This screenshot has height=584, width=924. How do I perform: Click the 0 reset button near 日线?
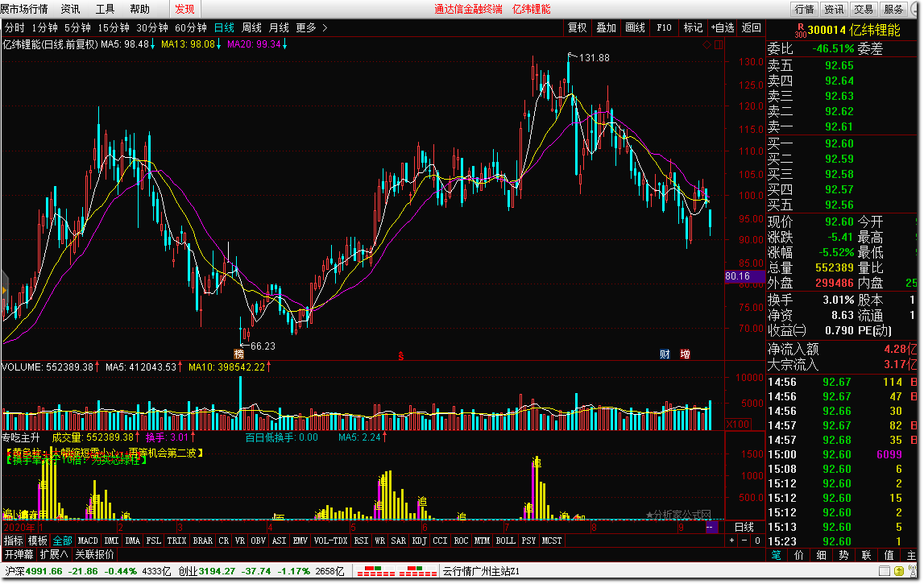point(757,541)
